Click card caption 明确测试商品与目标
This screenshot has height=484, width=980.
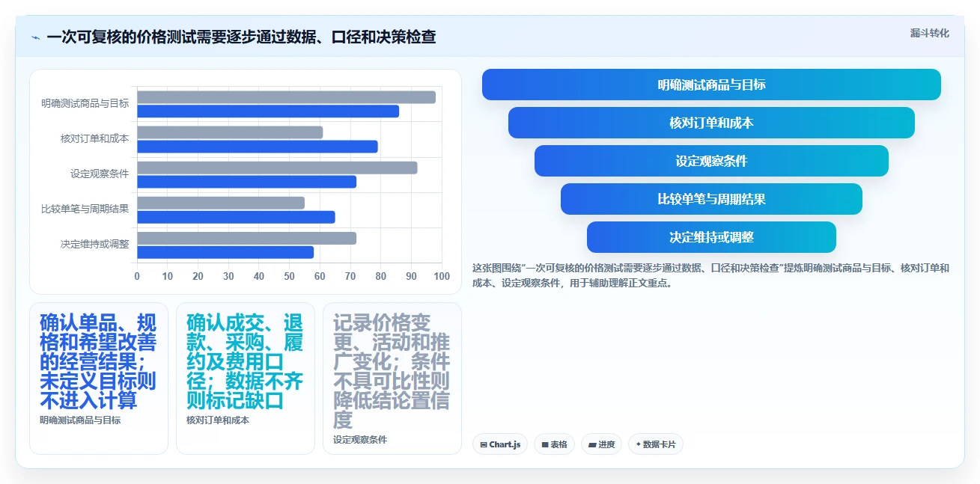pyautogui.click(x=80, y=420)
